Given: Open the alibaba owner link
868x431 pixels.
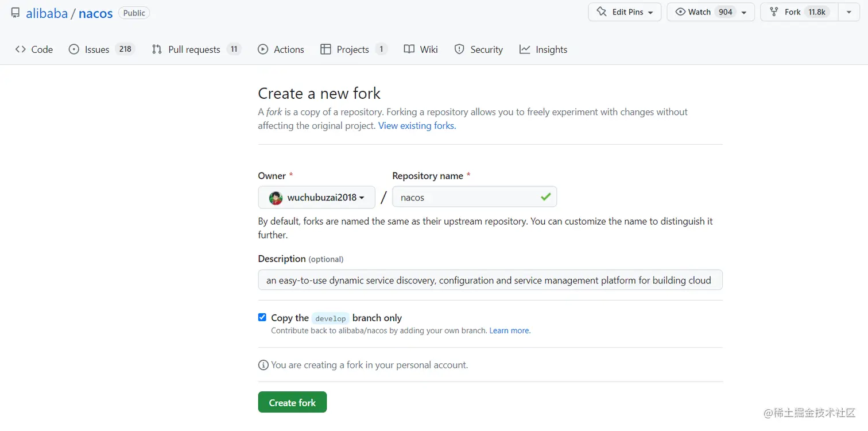Looking at the screenshot, I should [x=47, y=13].
